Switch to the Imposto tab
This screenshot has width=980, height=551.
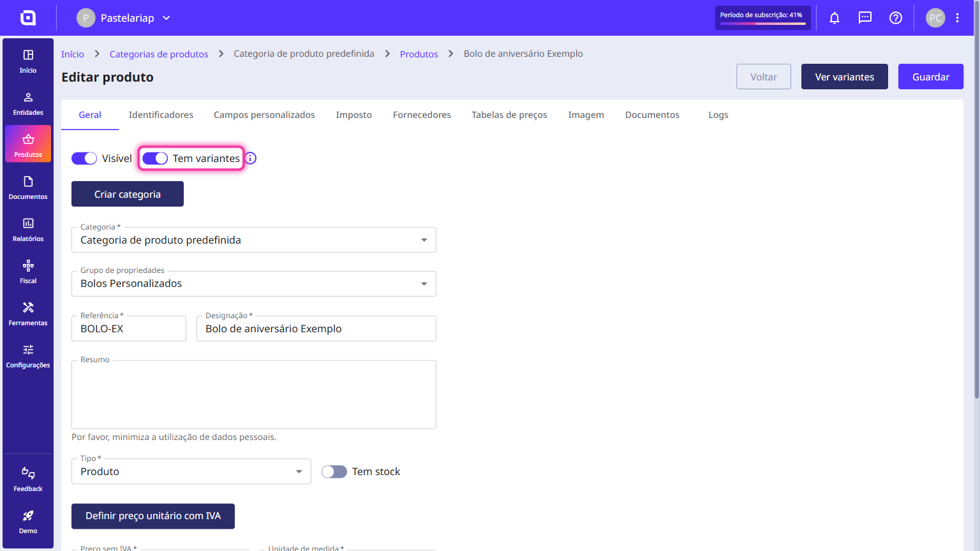tap(354, 115)
